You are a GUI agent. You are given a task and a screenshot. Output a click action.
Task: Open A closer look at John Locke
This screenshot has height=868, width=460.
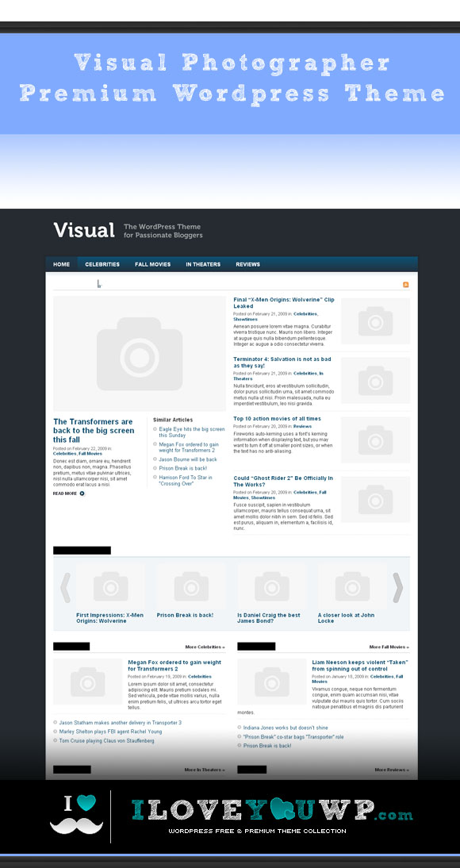(x=346, y=618)
